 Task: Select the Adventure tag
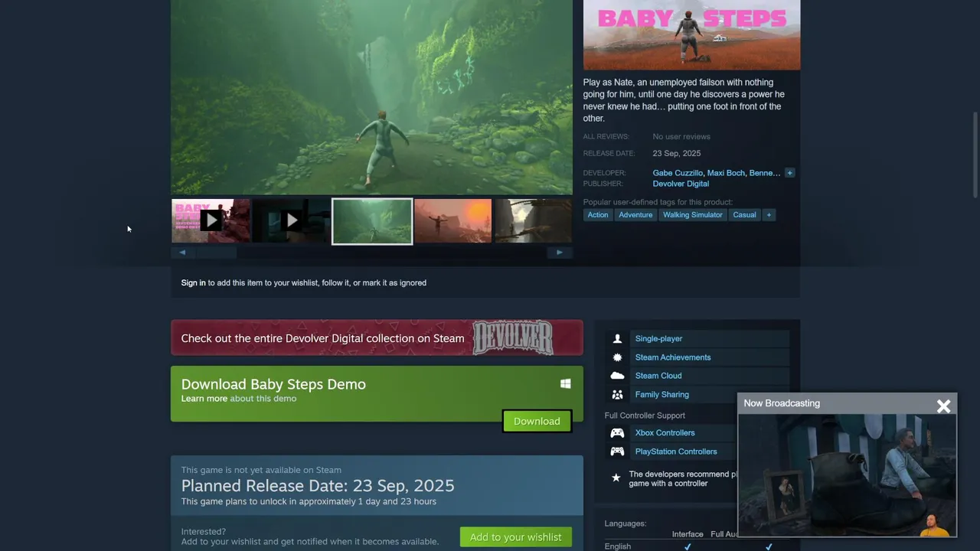635,215
